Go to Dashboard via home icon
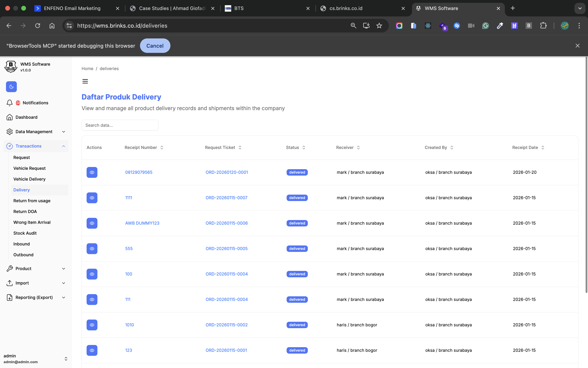 tap(10, 117)
